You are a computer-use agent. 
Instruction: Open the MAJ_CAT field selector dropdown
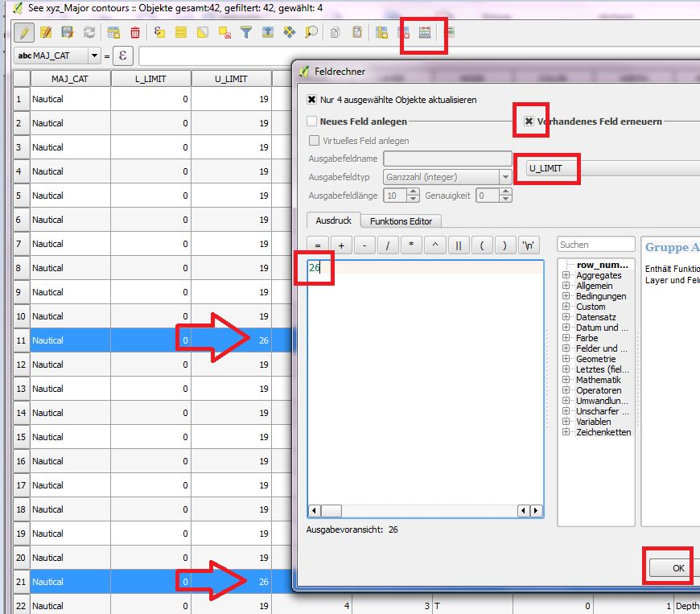tap(95, 56)
